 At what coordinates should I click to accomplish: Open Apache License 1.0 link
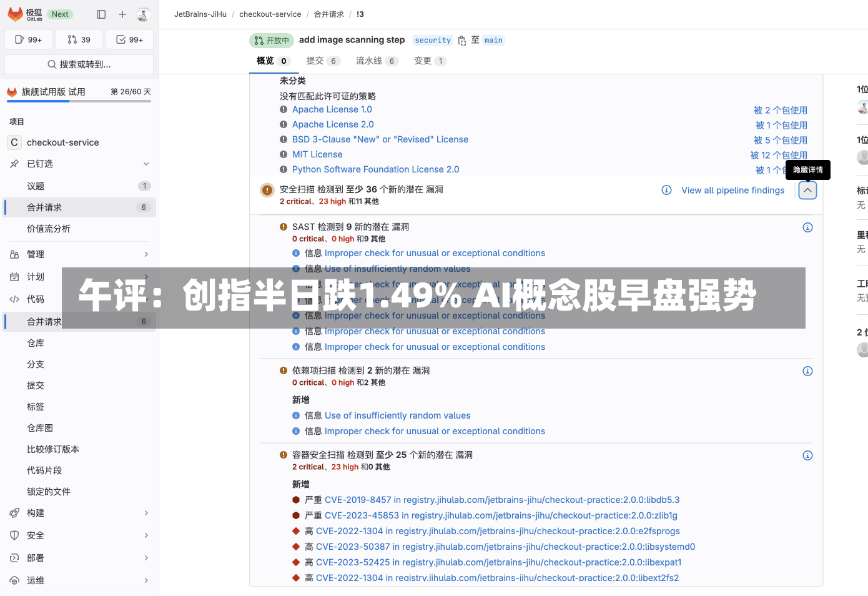pyautogui.click(x=332, y=109)
